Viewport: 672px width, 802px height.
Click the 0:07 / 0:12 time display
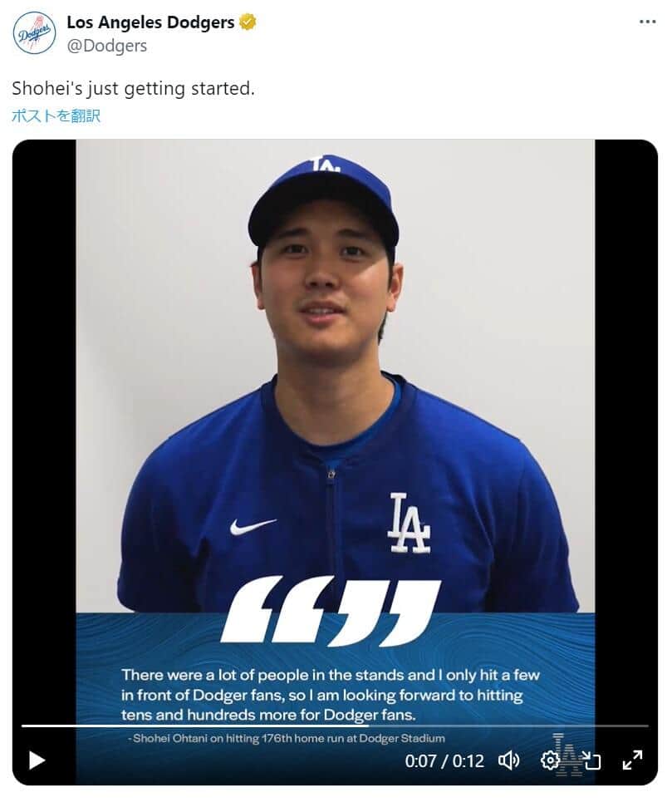click(x=444, y=760)
